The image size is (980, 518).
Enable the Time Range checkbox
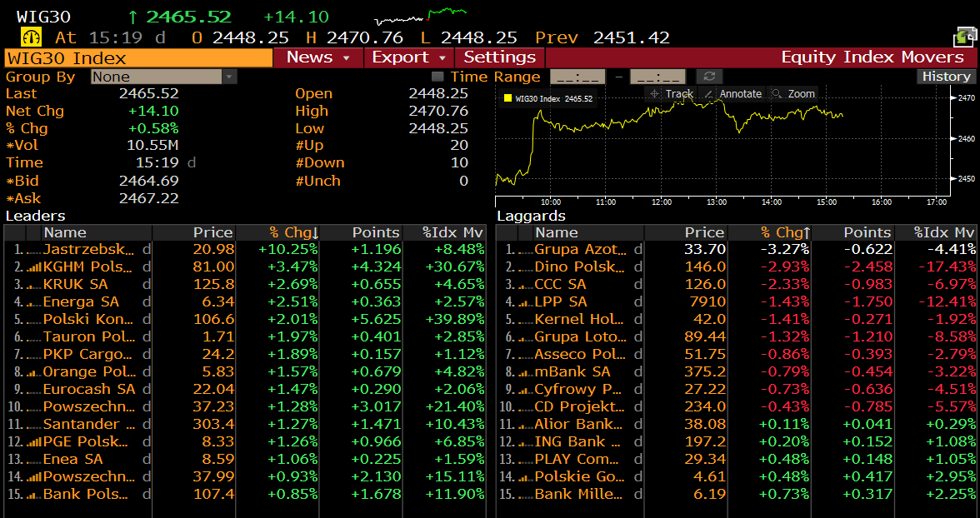click(x=438, y=77)
